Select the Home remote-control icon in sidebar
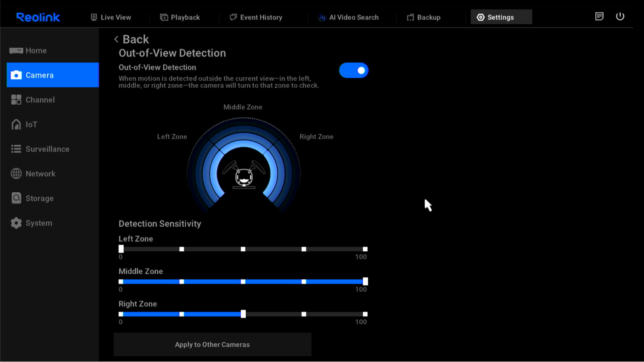The height and width of the screenshot is (362, 644). tap(15, 50)
